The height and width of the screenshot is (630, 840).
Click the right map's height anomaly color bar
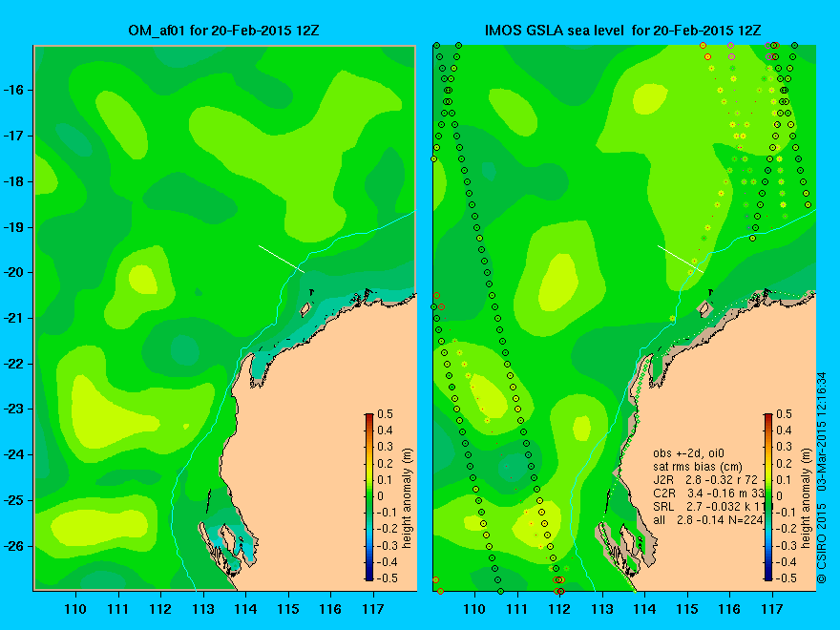click(x=768, y=496)
